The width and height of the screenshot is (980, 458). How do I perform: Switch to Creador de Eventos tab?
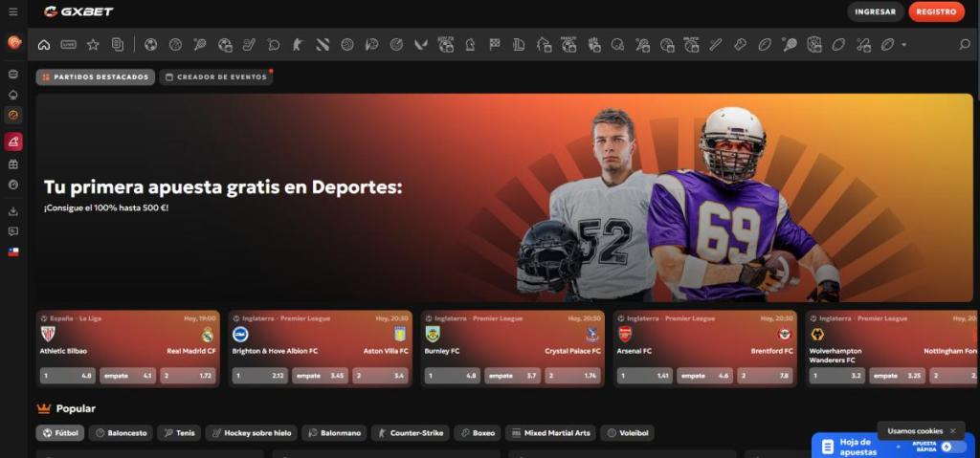point(216,76)
